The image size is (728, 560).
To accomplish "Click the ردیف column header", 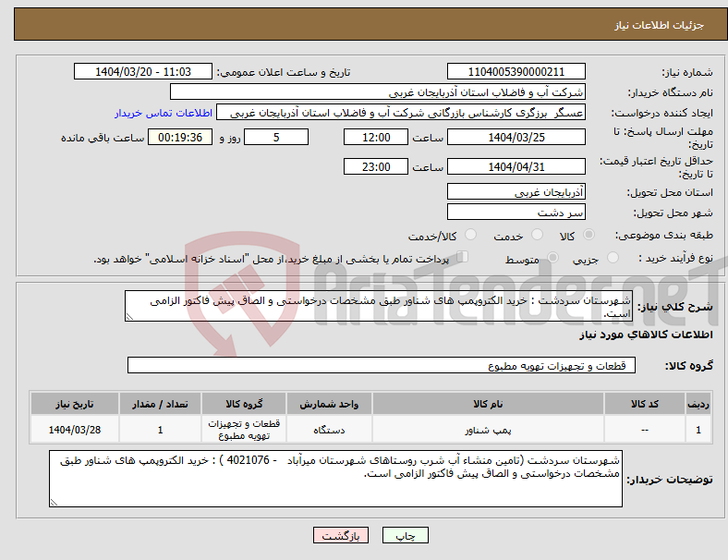I will [x=698, y=404].
